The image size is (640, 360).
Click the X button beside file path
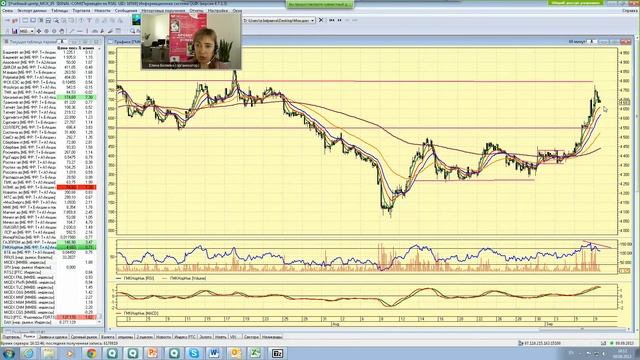[321, 20]
